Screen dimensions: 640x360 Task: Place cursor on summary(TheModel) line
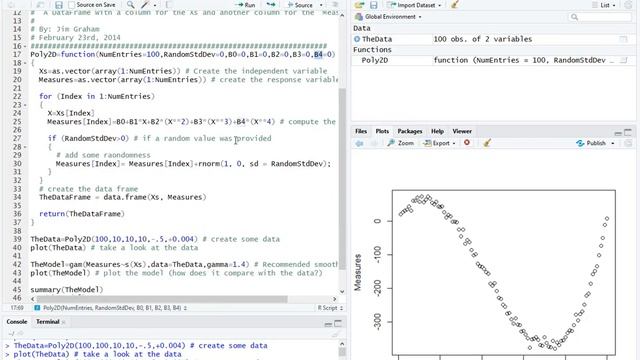coord(67,290)
